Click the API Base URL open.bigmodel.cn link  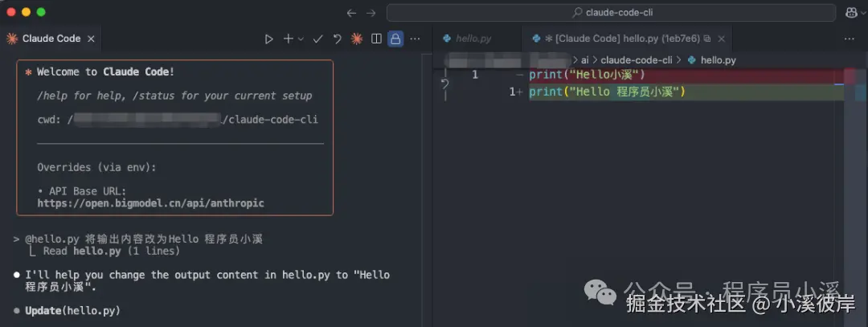[150, 203]
